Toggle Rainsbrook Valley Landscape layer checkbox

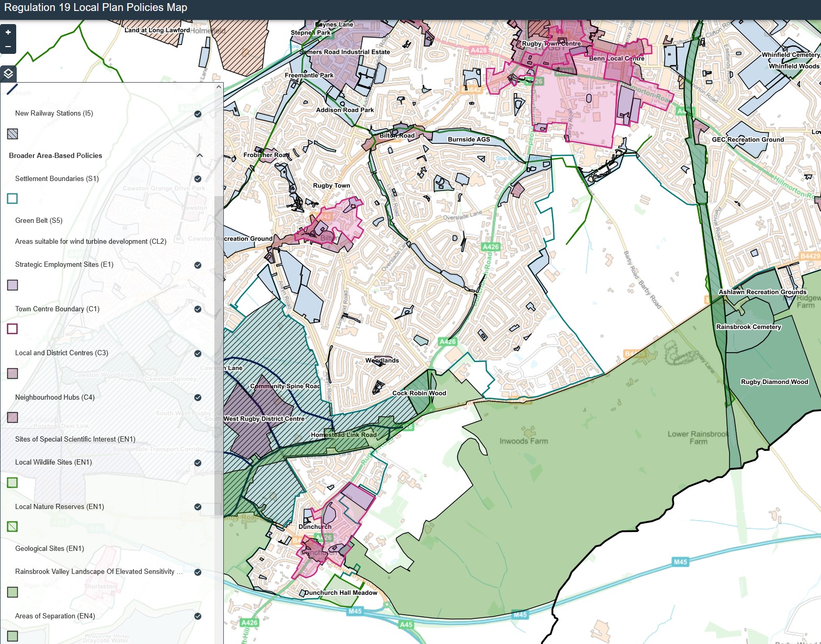click(198, 572)
